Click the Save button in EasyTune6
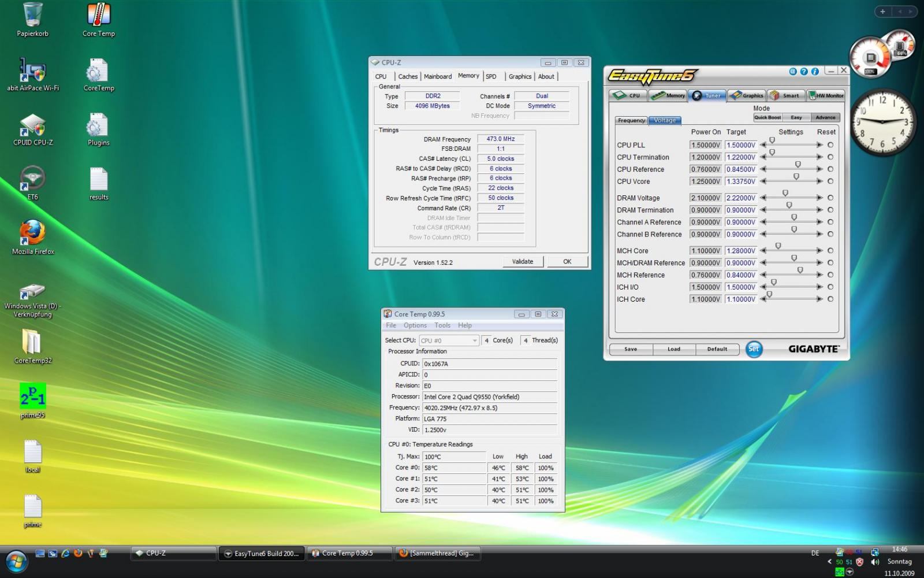 coord(631,349)
